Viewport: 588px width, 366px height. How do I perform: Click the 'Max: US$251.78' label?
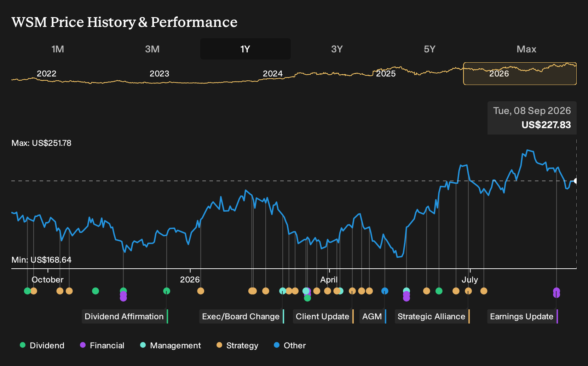click(x=41, y=143)
